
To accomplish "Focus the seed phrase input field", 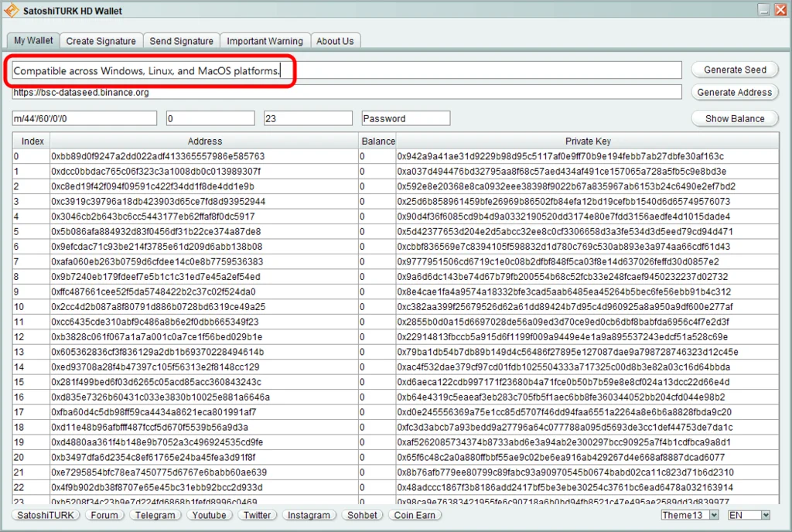I will tap(346, 70).
